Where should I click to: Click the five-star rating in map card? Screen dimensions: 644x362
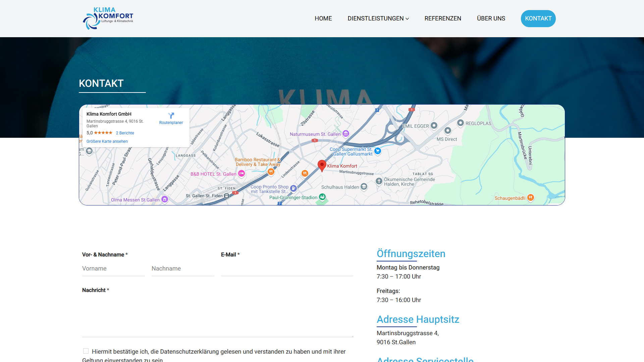103,133
